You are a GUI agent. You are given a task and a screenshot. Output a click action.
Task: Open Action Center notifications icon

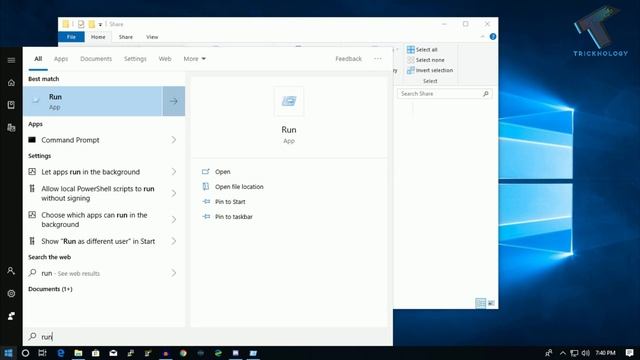(x=629, y=353)
